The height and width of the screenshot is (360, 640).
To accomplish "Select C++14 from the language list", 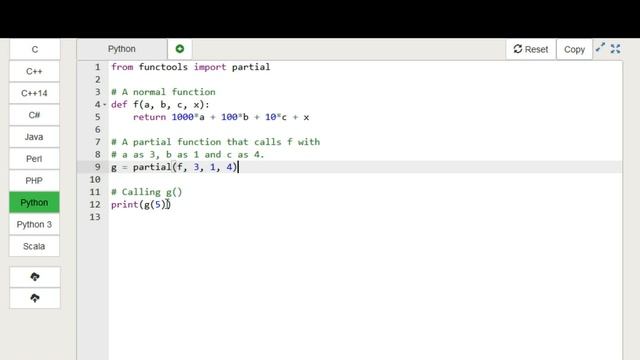I will (x=34, y=93).
